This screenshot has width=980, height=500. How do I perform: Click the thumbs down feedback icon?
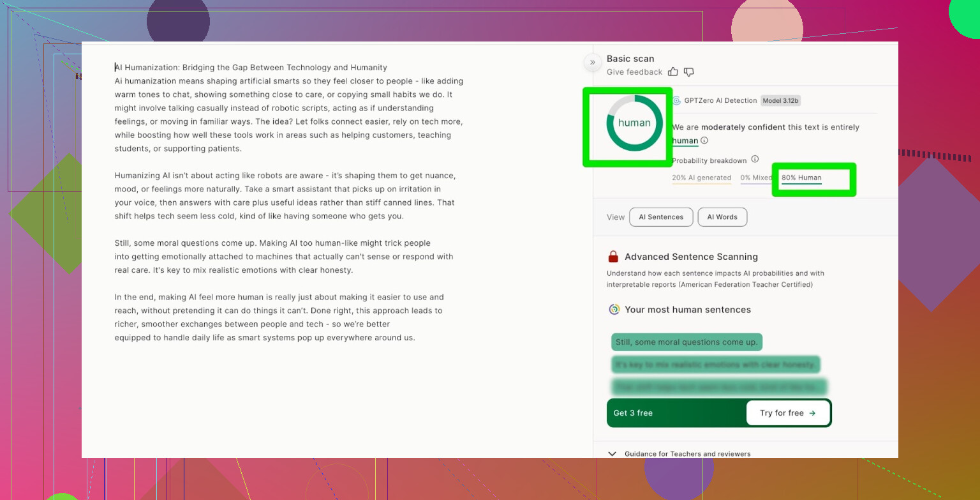click(689, 72)
